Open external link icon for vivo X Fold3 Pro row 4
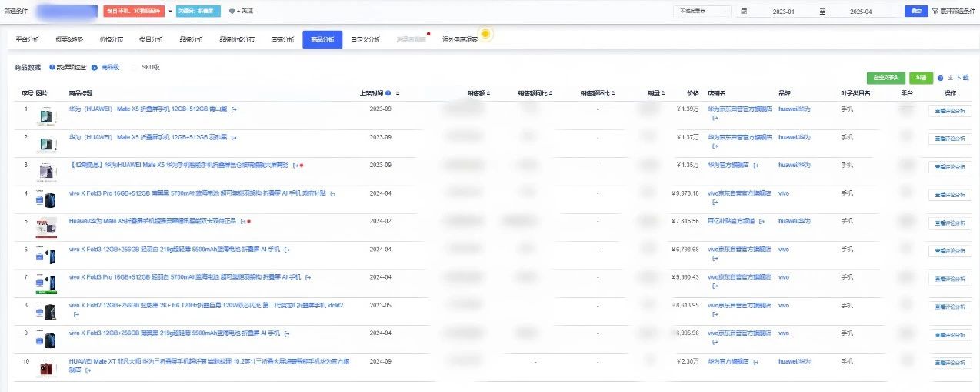The height and width of the screenshot is (392, 980). click(333, 193)
